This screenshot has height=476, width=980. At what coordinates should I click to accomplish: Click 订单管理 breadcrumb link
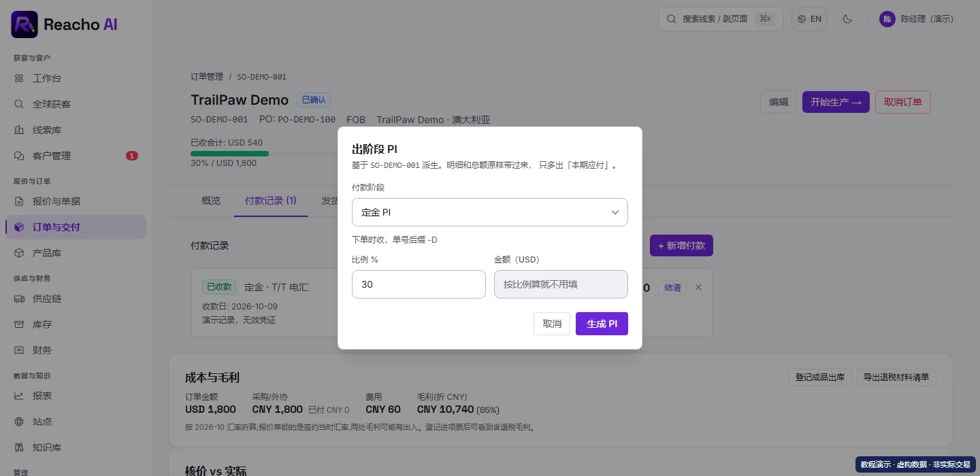coord(207,77)
